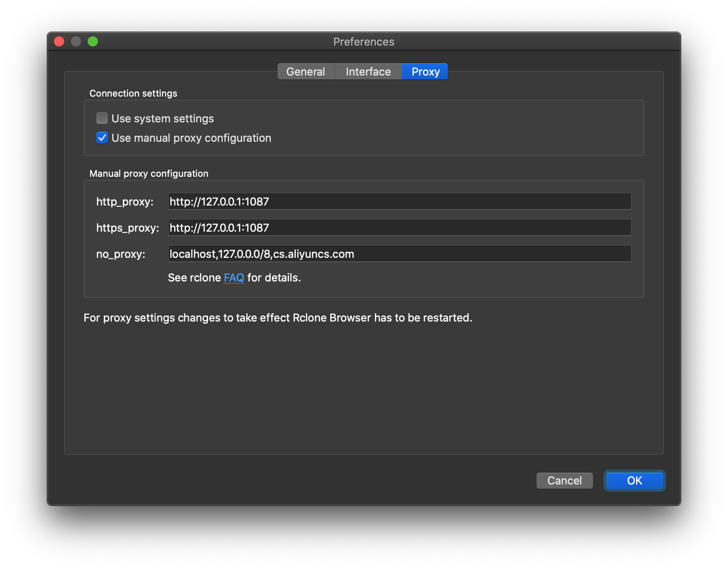Select the Proxy tab
The width and height of the screenshot is (728, 568).
pyautogui.click(x=425, y=72)
